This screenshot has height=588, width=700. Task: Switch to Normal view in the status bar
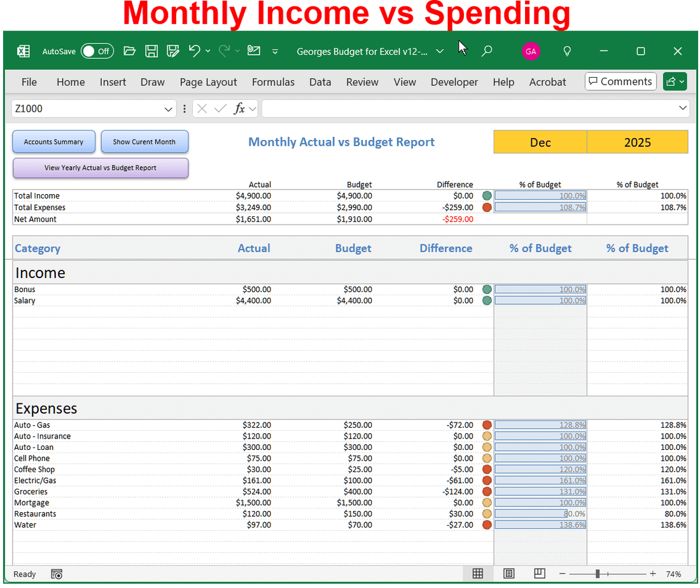(x=478, y=573)
